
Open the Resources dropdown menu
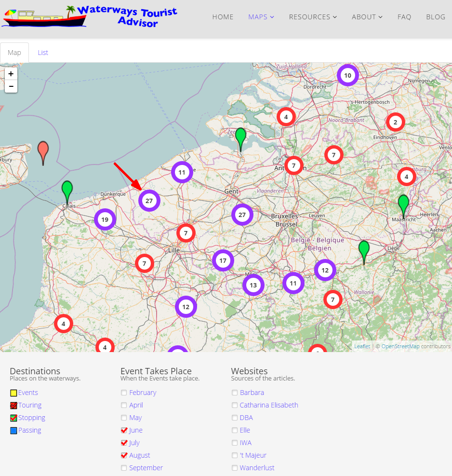313,17
